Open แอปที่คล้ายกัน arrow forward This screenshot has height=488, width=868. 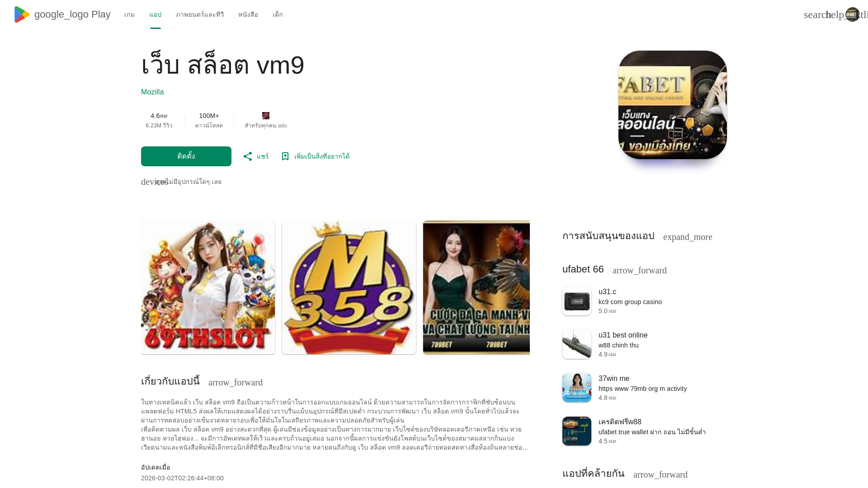point(660,474)
